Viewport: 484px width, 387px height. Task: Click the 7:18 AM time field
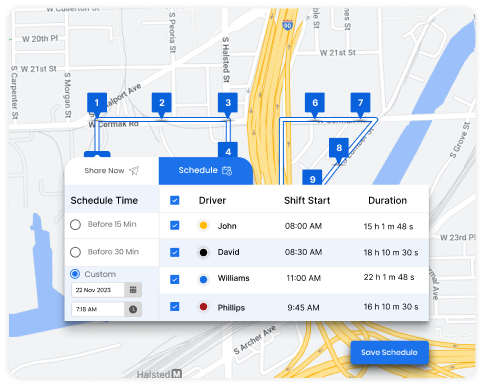[x=98, y=309]
